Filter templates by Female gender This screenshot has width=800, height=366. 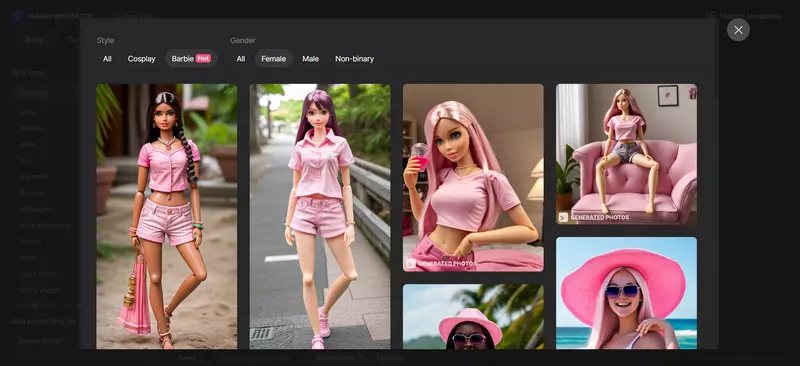pyautogui.click(x=273, y=59)
